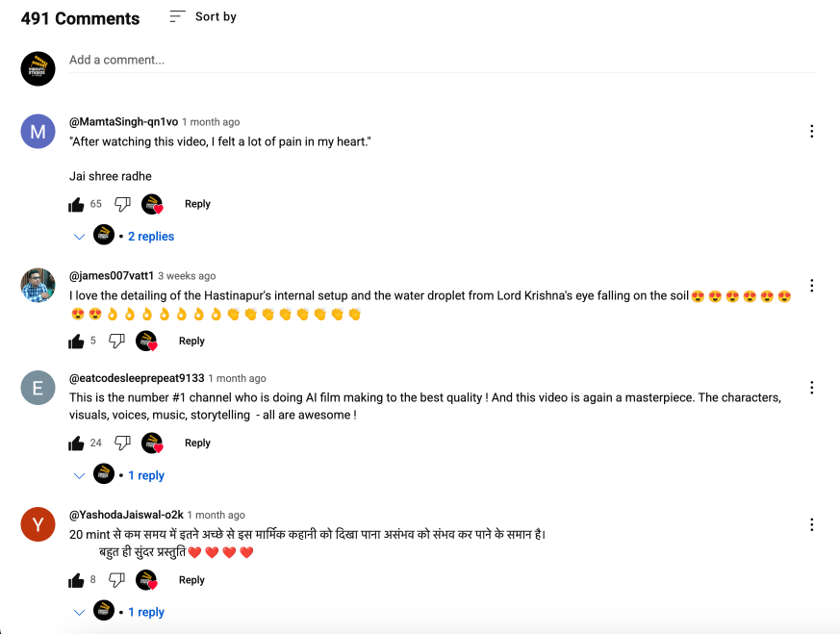Open options menu for MamtaSingh comment
The image size is (840, 634).
click(x=812, y=132)
